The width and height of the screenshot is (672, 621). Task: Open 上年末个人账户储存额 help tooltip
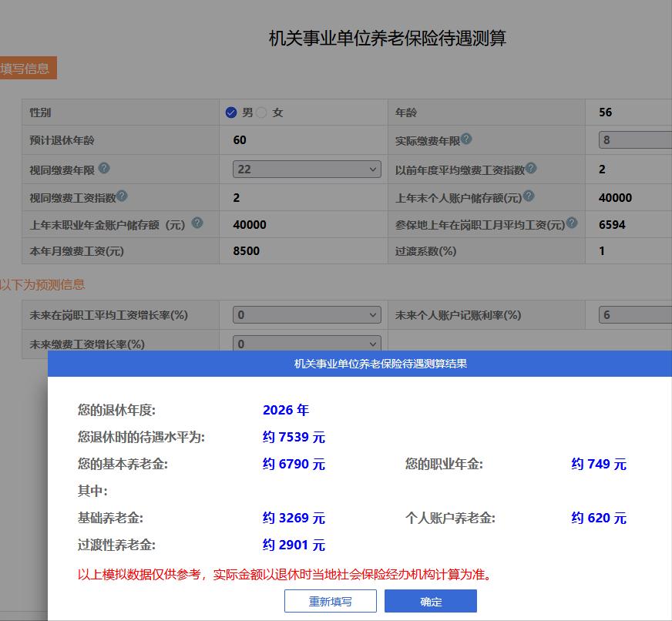529,196
